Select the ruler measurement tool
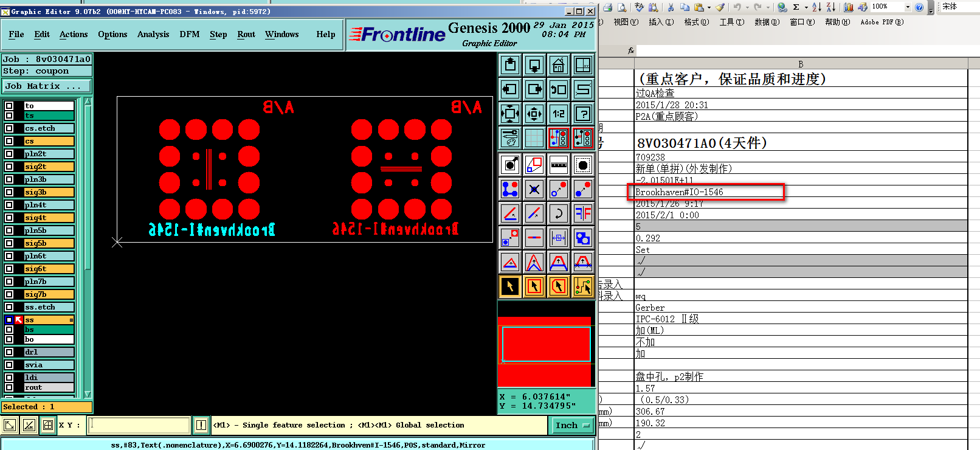Screen dimensions: 980x450 (x=559, y=164)
